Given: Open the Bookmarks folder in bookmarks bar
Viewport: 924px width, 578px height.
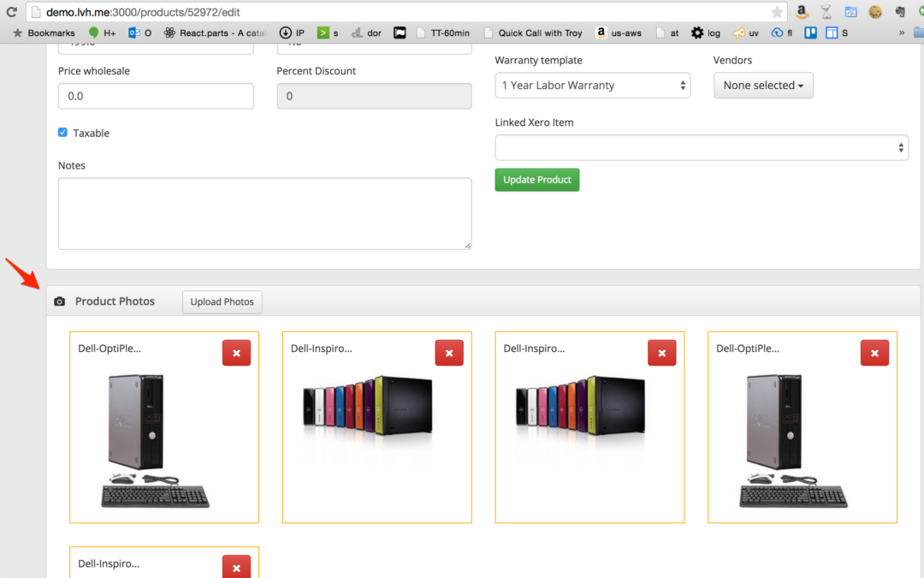Looking at the screenshot, I should click(44, 33).
